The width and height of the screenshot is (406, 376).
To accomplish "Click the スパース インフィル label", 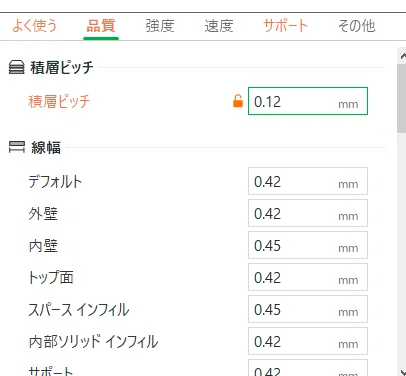I will [x=79, y=310].
